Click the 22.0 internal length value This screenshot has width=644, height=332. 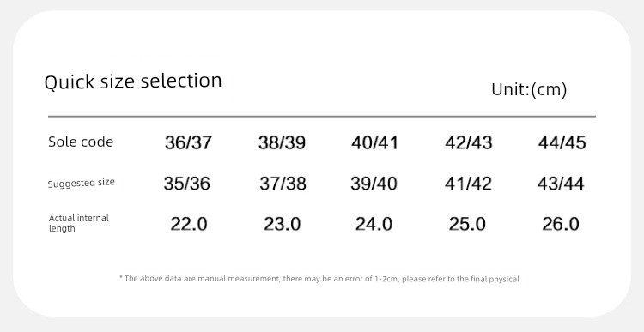point(189,224)
